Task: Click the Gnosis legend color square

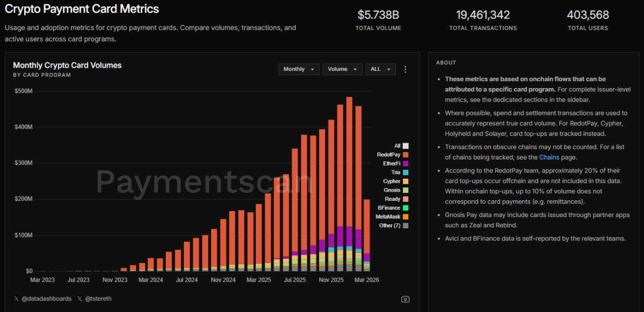Action: [x=405, y=190]
